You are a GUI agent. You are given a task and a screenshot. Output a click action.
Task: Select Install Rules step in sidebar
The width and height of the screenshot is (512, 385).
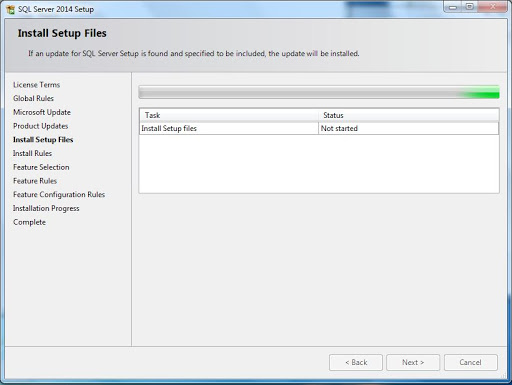(x=32, y=153)
